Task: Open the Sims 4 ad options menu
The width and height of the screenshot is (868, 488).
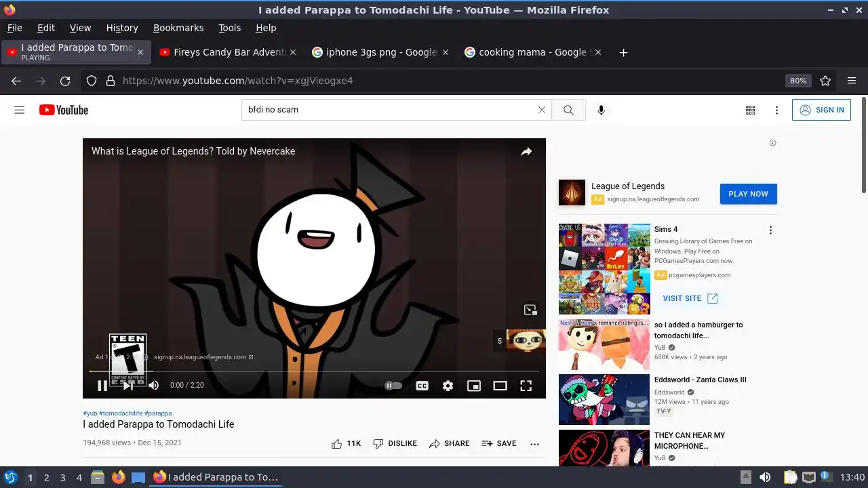Action: coord(770,230)
